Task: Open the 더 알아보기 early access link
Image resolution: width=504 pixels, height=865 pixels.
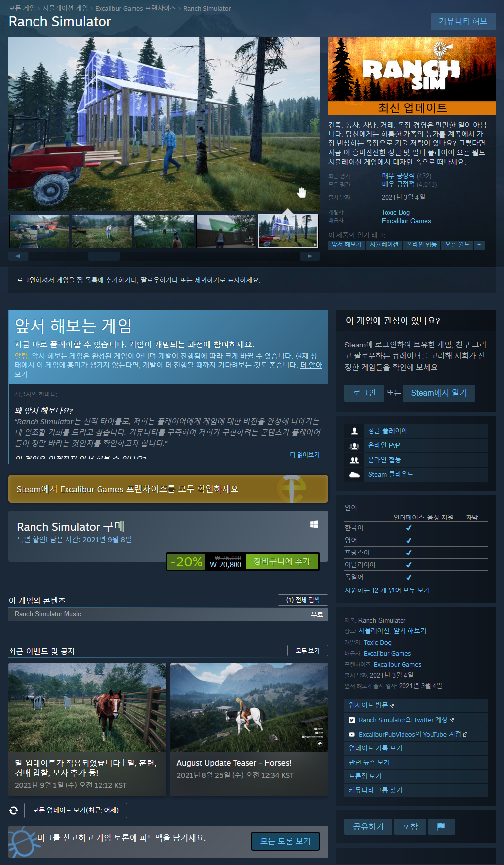Action: click(311, 365)
